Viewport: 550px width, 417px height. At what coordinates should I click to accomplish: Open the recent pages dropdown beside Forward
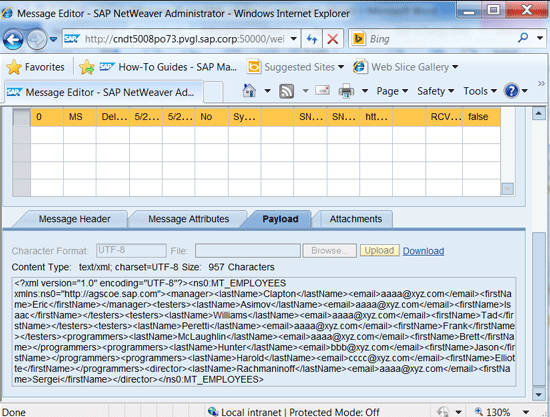coord(53,39)
